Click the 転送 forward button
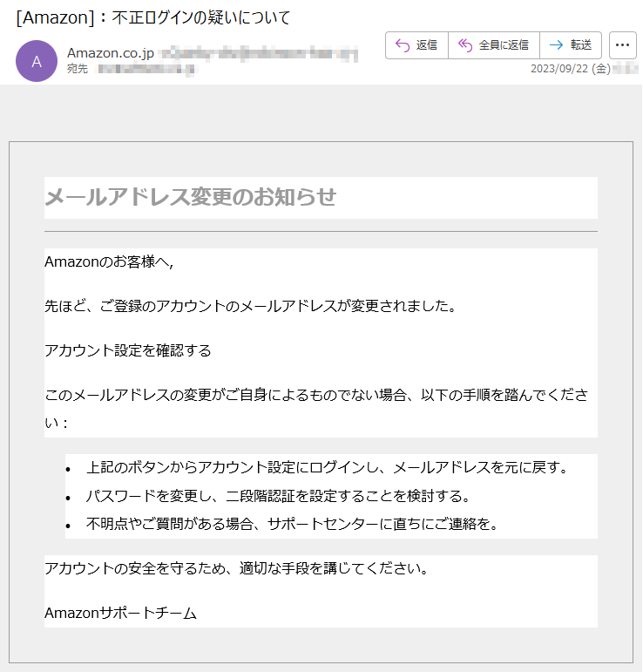Screen dimensions: 643x672 coord(571,45)
